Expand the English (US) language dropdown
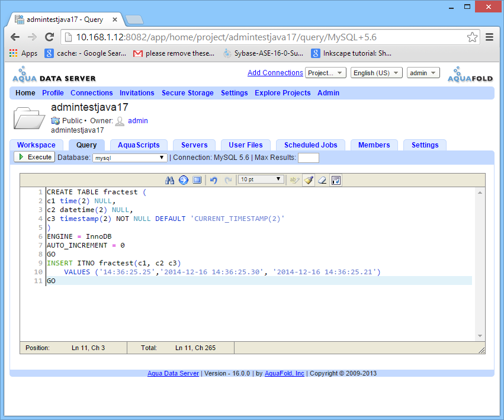The width and height of the screenshot is (504, 420). [x=376, y=73]
